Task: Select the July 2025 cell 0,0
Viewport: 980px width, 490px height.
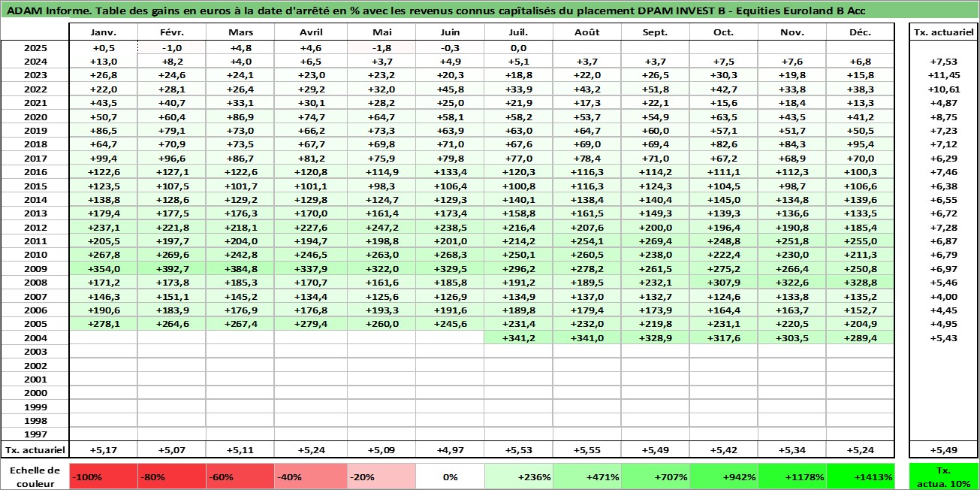Action: pyautogui.click(x=519, y=47)
